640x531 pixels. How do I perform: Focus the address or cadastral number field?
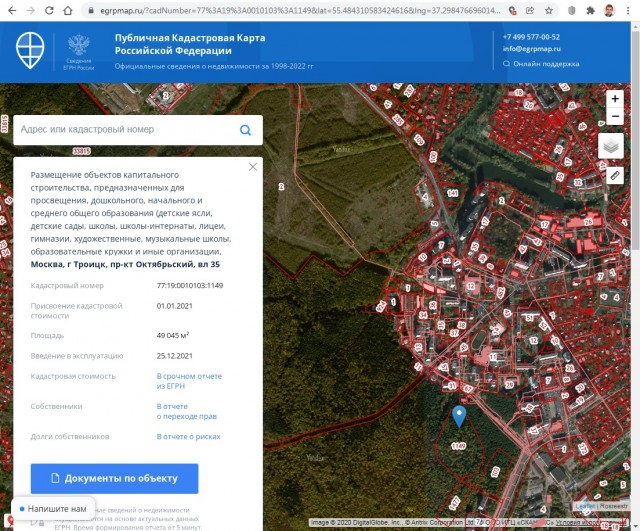(x=125, y=130)
